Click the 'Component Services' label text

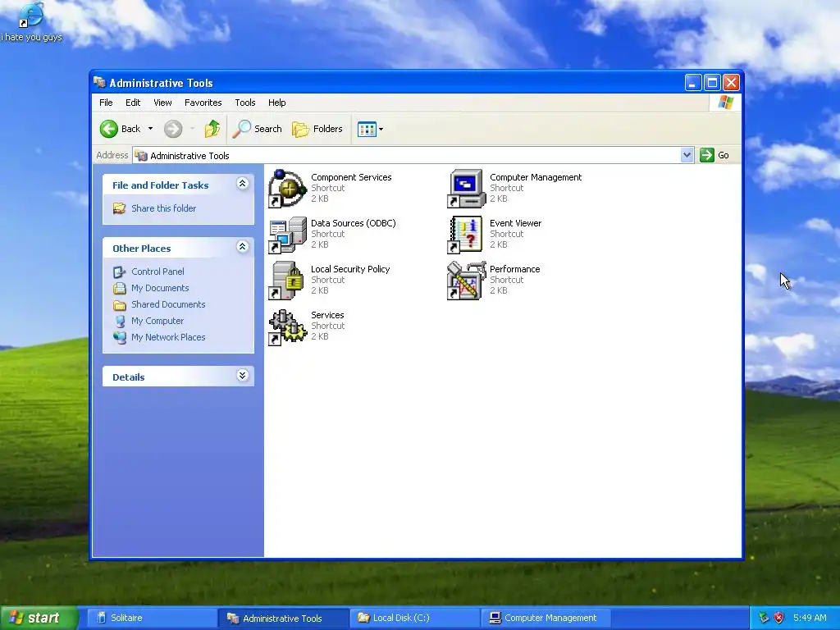point(351,177)
